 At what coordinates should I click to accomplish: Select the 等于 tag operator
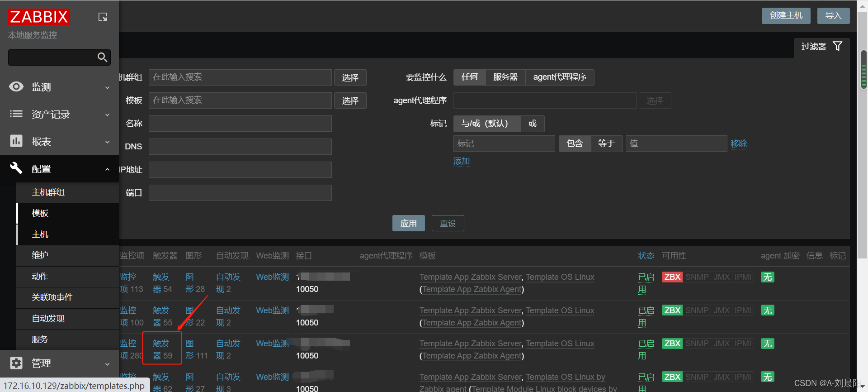coord(606,143)
